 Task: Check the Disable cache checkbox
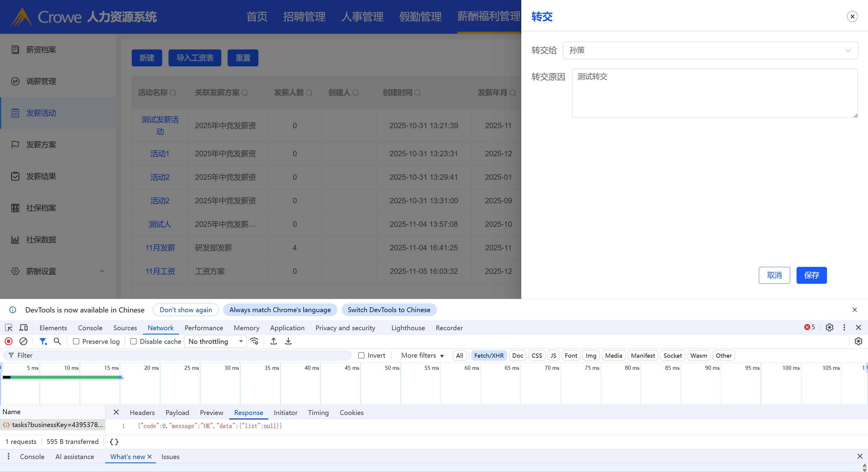(x=134, y=341)
